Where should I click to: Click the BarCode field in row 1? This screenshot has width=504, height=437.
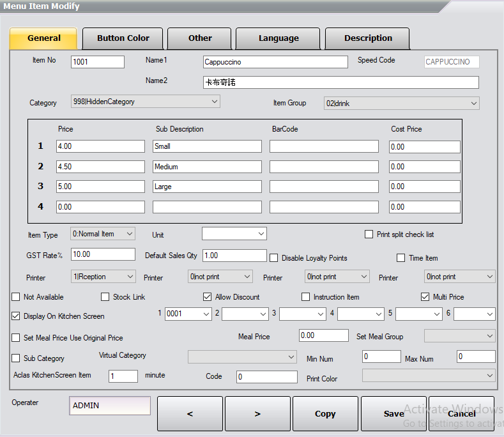(x=324, y=146)
